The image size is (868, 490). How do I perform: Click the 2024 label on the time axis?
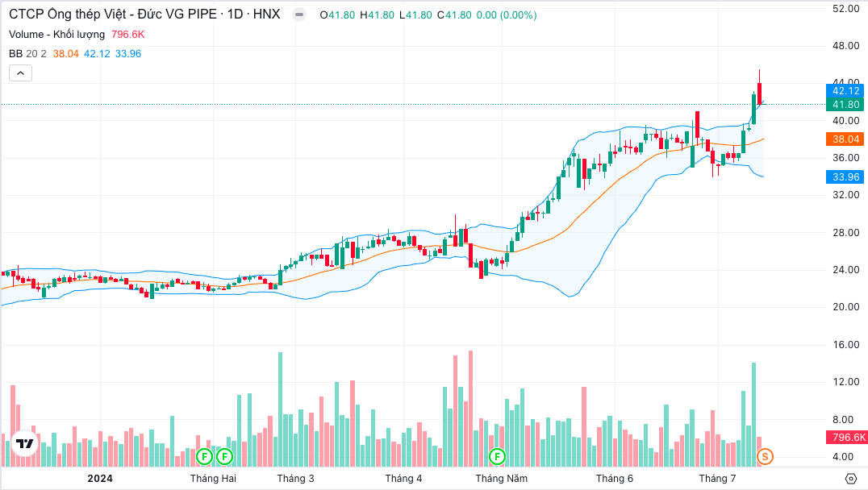tap(100, 479)
